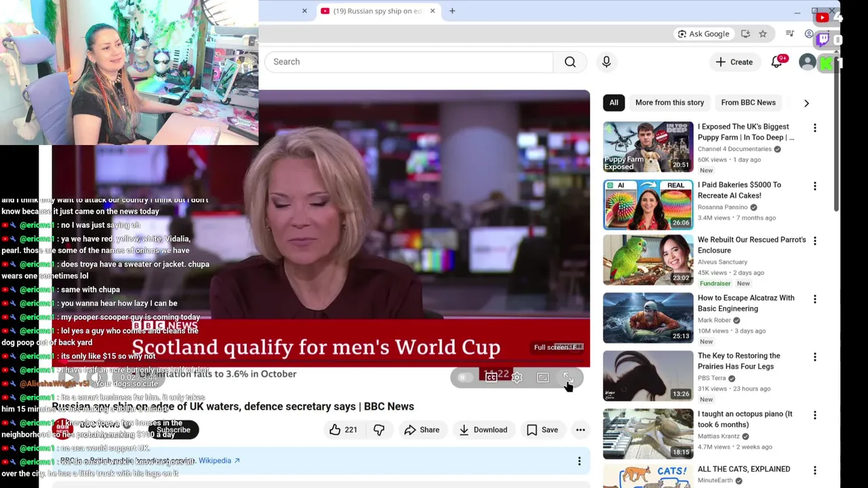The height and width of the screenshot is (488, 868).
Task: Open the octopus piano thumbnail 18:15
Action: (648, 434)
